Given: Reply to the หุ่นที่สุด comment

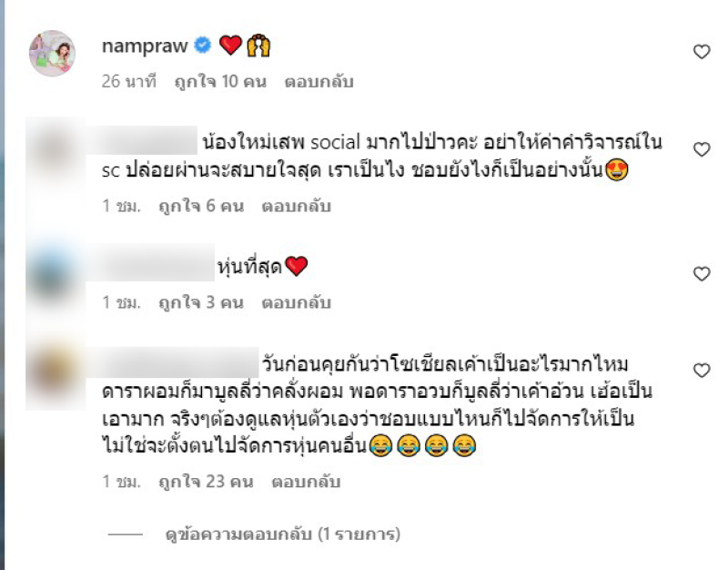Looking at the screenshot, I should click(297, 302).
